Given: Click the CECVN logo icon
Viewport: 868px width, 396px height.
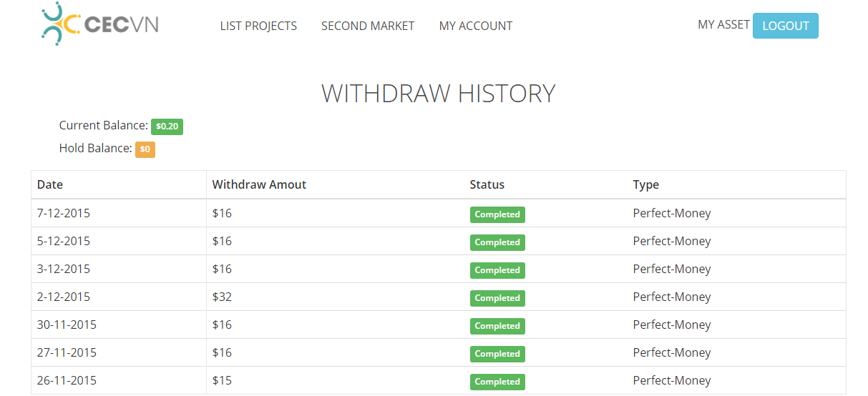Looking at the screenshot, I should (60, 24).
